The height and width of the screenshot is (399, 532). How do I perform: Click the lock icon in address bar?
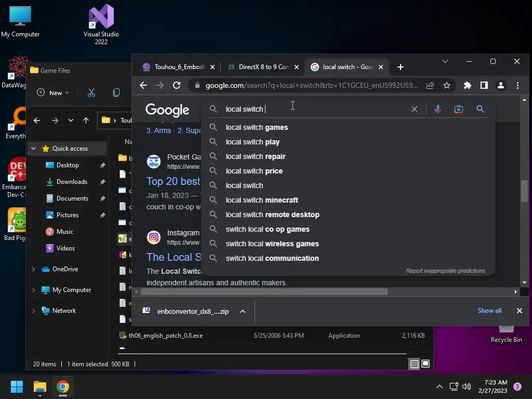click(197, 86)
